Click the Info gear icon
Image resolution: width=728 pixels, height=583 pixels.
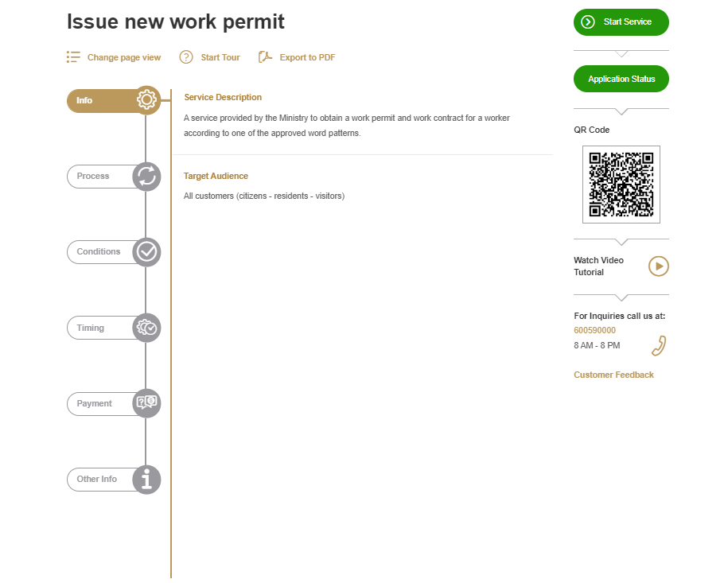(x=146, y=100)
